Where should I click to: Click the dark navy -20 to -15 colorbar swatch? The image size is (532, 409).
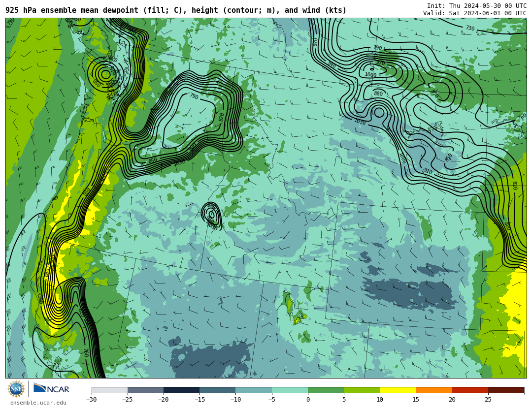(181, 390)
